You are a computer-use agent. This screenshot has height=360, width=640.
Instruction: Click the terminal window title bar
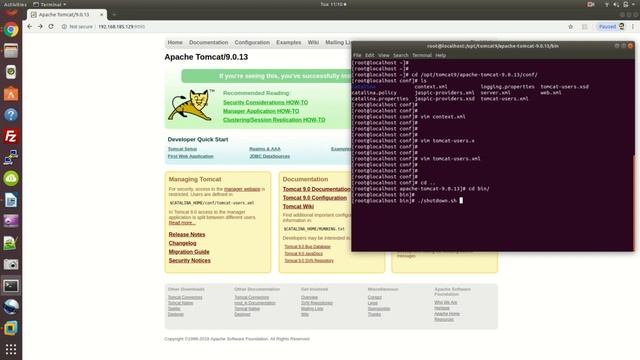[493, 46]
